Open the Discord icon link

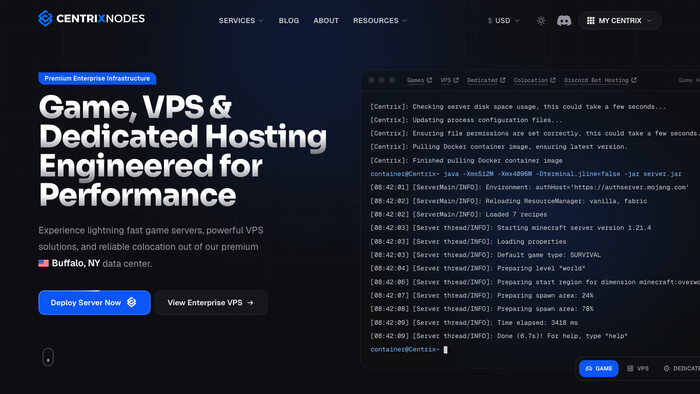coord(564,21)
